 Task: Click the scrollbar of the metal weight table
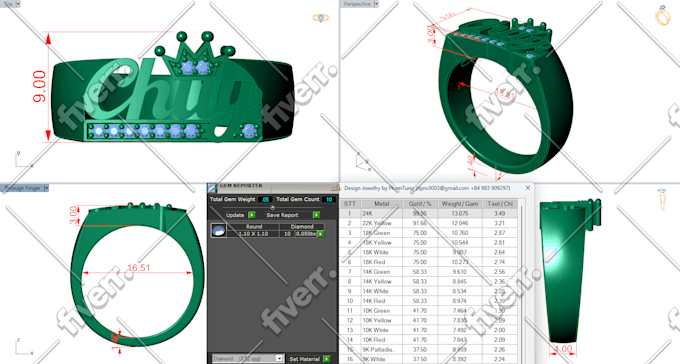tap(521, 282)
